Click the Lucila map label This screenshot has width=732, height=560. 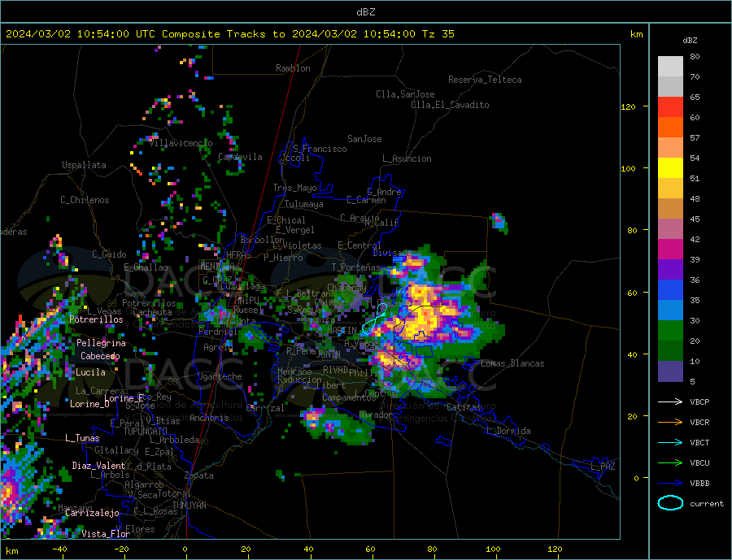90,372
